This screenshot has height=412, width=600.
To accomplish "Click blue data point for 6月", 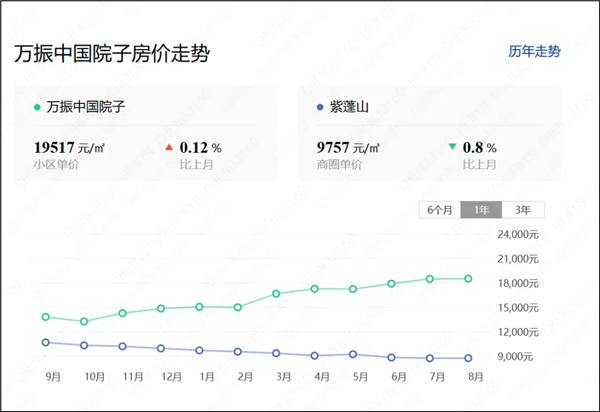I will click(391, 358).
